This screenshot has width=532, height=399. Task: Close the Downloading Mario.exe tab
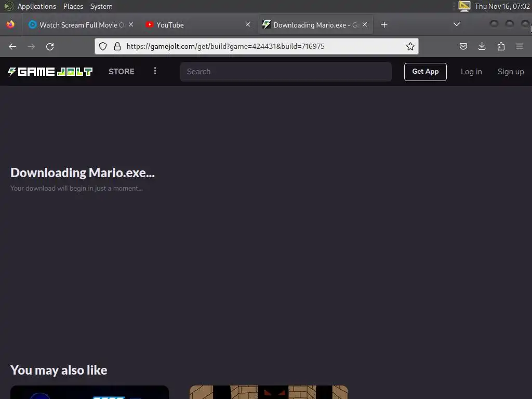(x=365, y=24)
